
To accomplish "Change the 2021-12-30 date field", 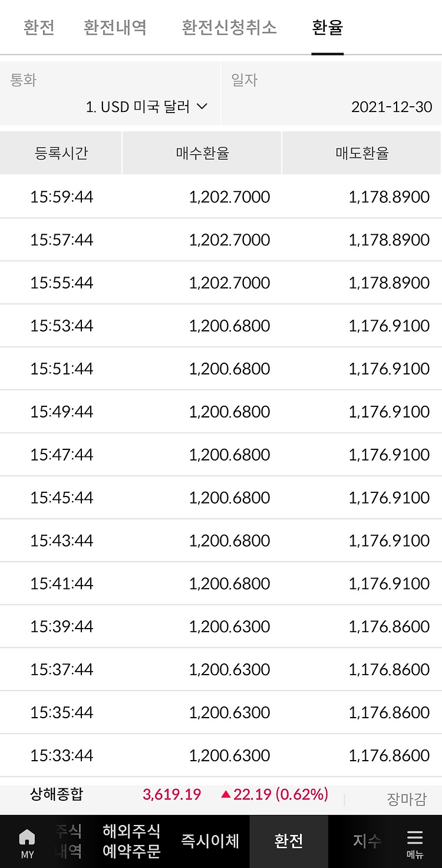I will pos(332,93).
